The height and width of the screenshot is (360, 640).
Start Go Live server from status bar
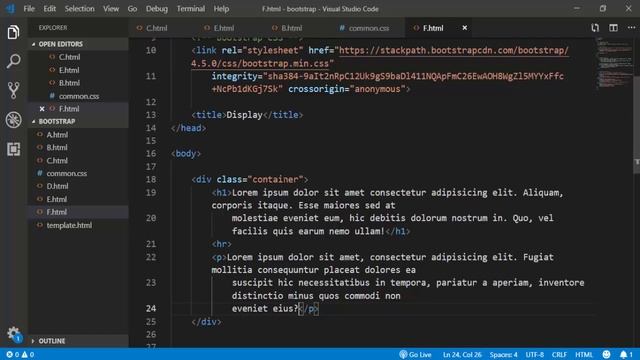pyautogui.click(x=415, y=354)
